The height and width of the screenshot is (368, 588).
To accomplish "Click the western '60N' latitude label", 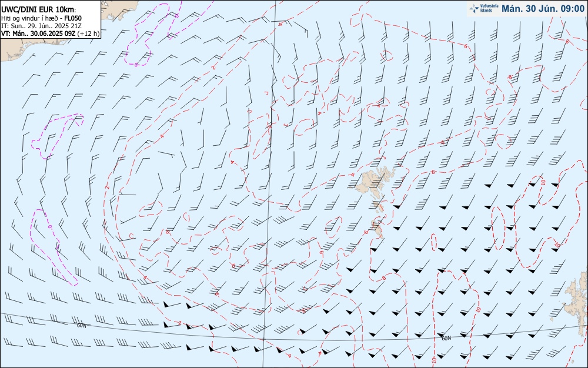I will pos(81,326).
